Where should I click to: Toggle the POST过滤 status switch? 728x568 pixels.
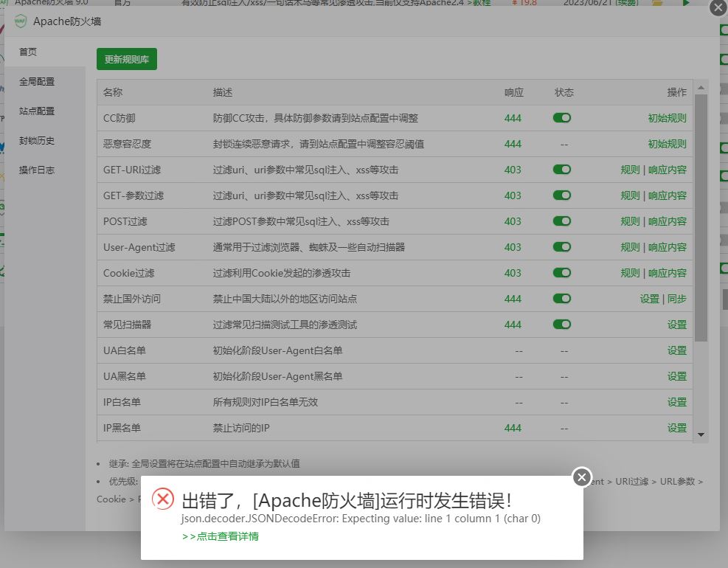[x=562, y=221]
